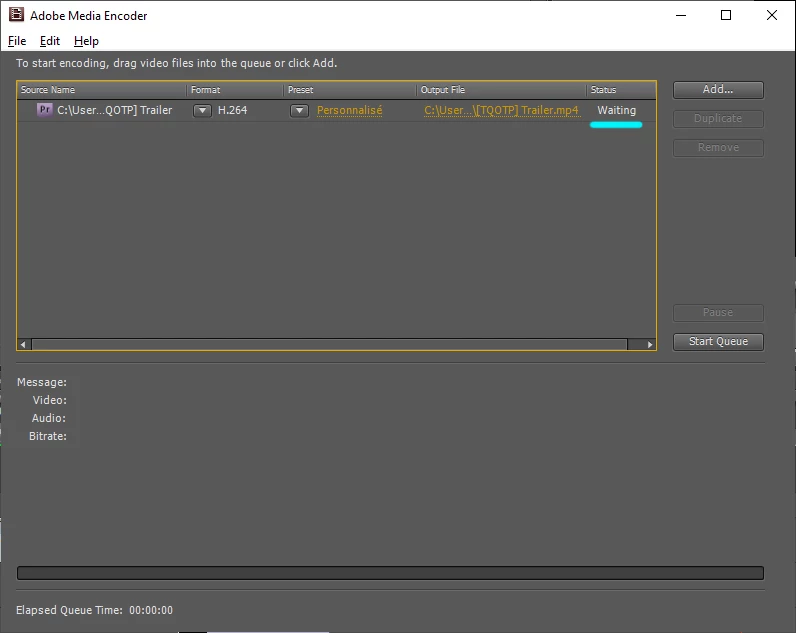Click the Elapsed Queue Time 00:00:00 value
Image resolution: width=796 pixels, height=633 pixels.
(x=151, y=610)
